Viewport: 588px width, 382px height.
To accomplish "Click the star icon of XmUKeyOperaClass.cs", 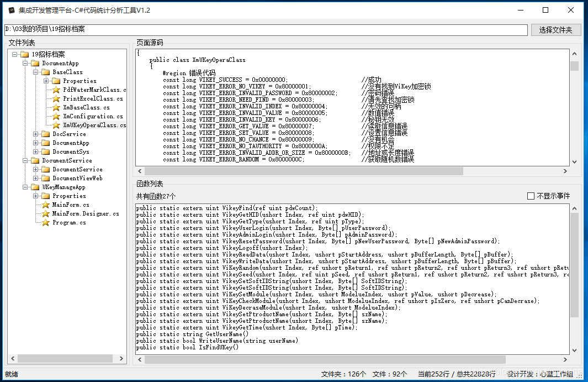I will (56, 125).
